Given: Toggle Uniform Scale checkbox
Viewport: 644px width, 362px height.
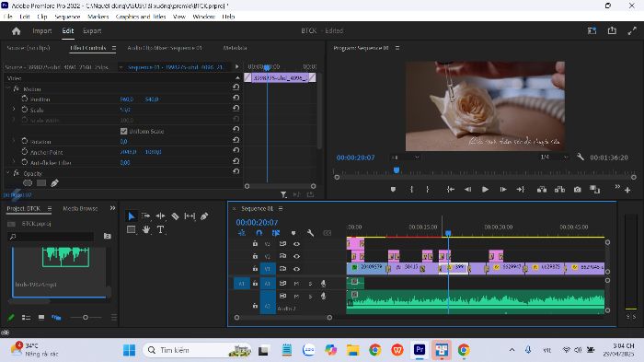Looking at the screenshot, I should click(x=123, y=131).
